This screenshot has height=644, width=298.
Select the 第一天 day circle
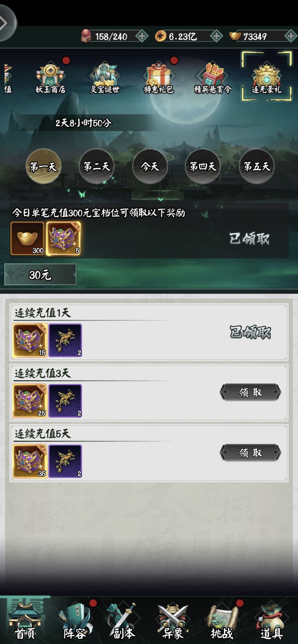point(44,166)
